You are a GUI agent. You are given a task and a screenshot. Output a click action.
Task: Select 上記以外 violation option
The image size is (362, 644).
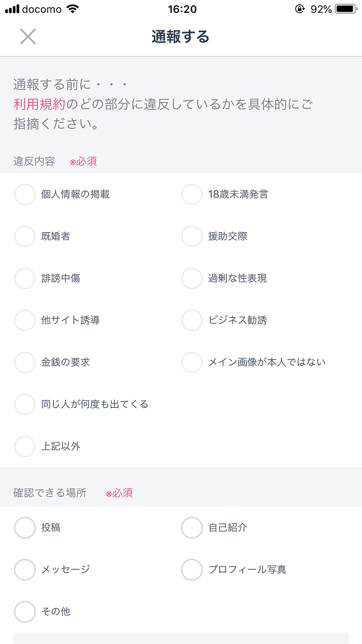click(x=25, y=446)
